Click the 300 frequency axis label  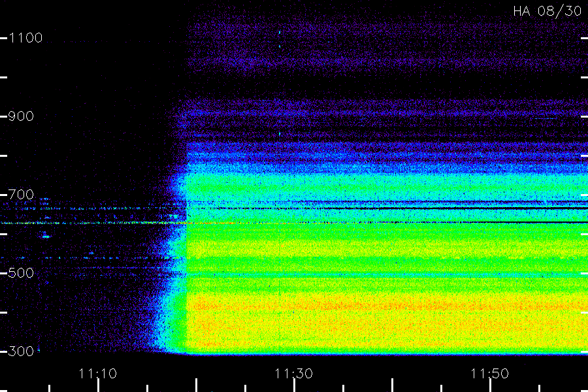[x=21, y=351]
